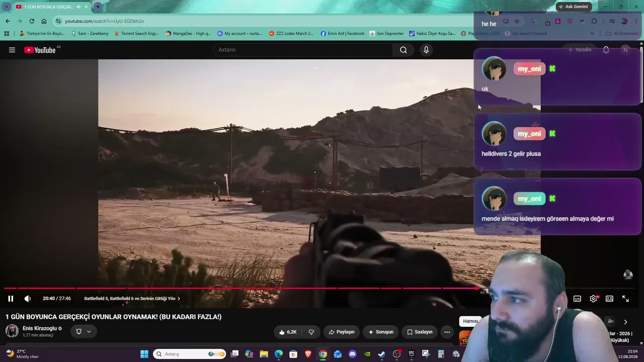Click the Windows taskbar search box
The width and height of the screenshot is (644, 362).
(190, 354)
